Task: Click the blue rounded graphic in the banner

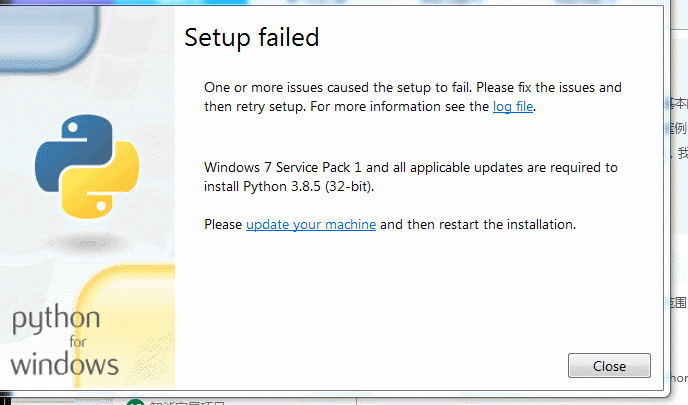Action: [48, 37]
